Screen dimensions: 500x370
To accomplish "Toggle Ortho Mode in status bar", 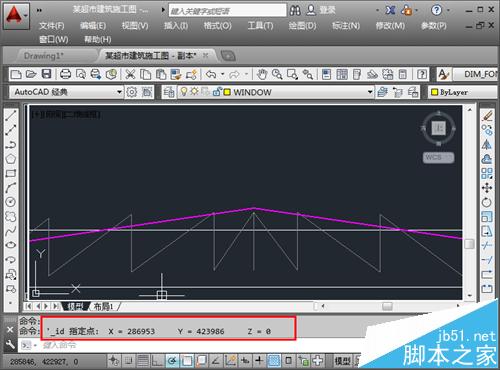I will pyautogui.click(x=157, y=361).
